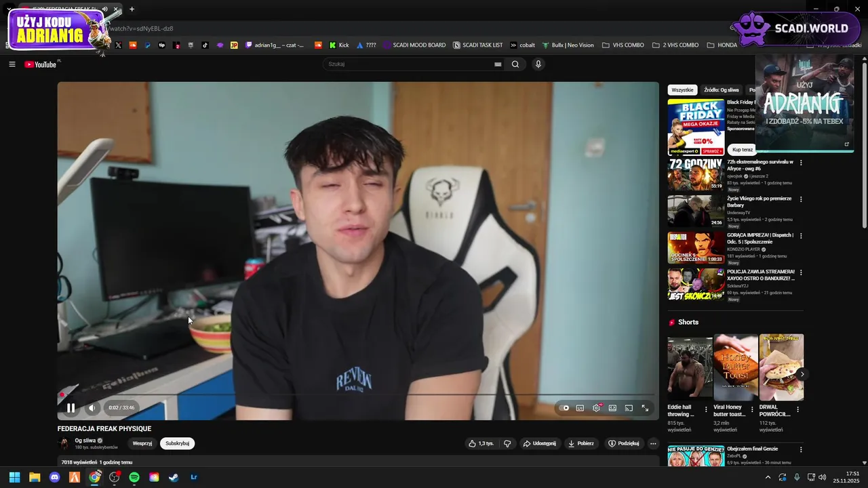
Task: Open Bullx | Neo Vision bookmark
Action: [x=568, y=45]
